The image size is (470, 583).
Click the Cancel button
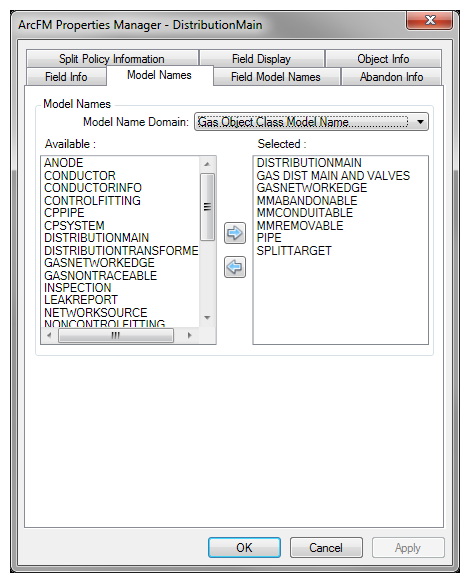pyautogui.click(x=326, y=547)
